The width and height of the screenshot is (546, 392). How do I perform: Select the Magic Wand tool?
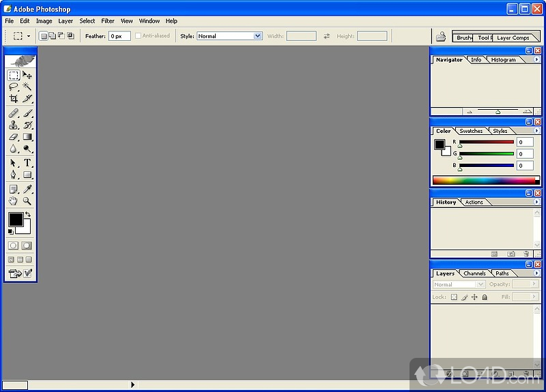[27, 87]
